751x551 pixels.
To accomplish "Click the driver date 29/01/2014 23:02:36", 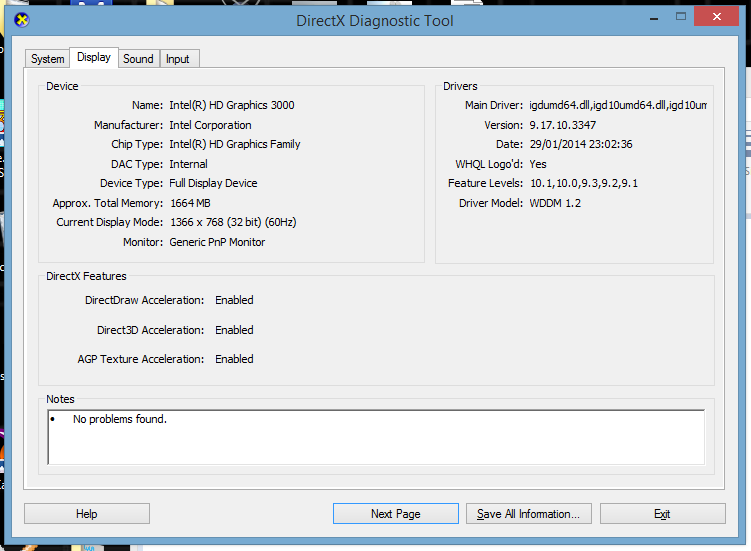I will (581, 144).
